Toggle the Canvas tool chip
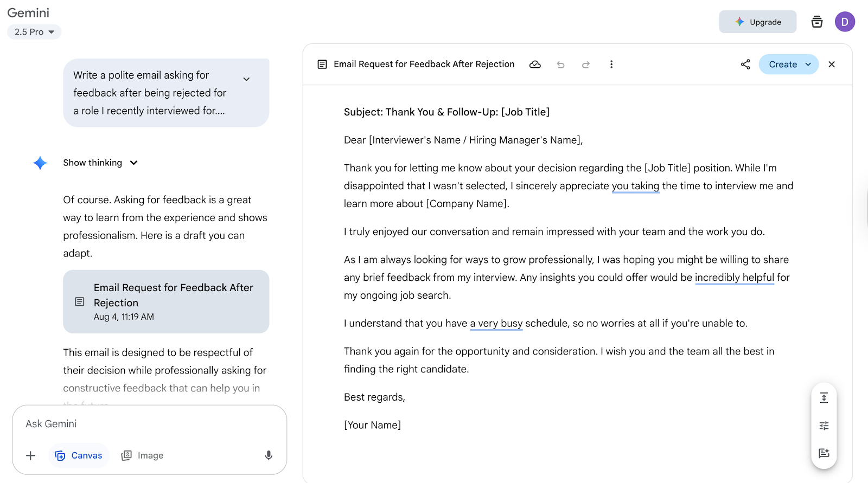Viewport: 868px width, 483px height. click(79, 455)
